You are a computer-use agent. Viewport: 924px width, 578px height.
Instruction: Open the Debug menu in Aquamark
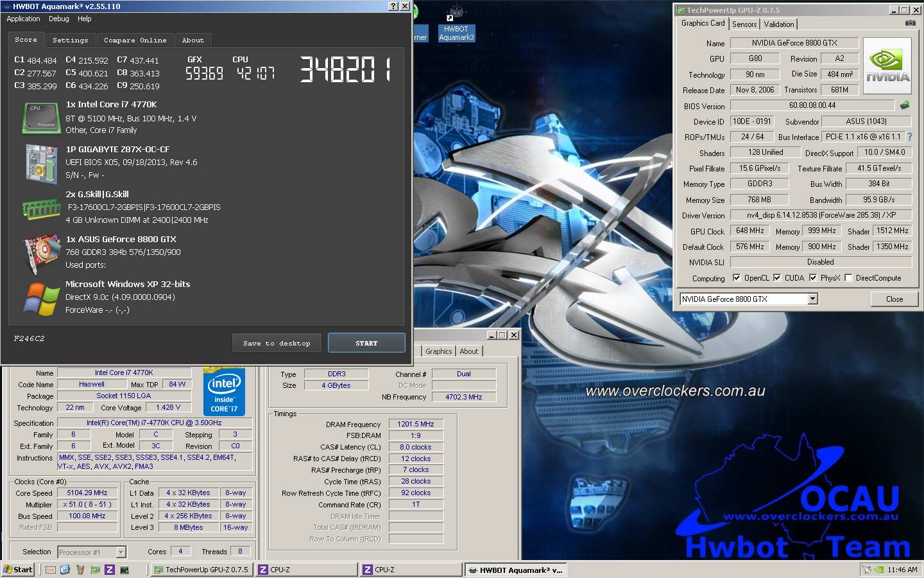coord(59,19)
